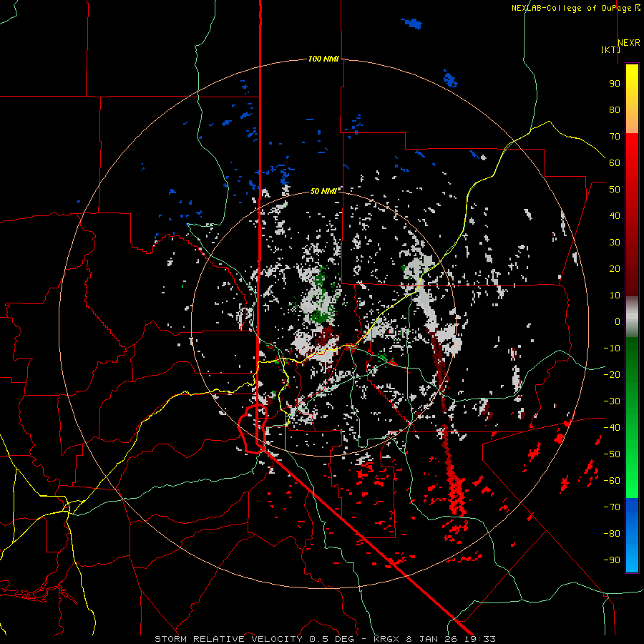Click the -20 value on velocity scale
The image size is (644, 644).
point(612,374)
